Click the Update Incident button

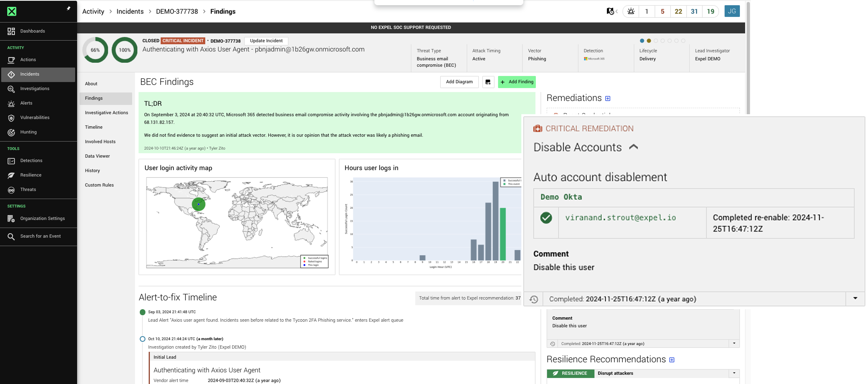[x=266, y=41]
